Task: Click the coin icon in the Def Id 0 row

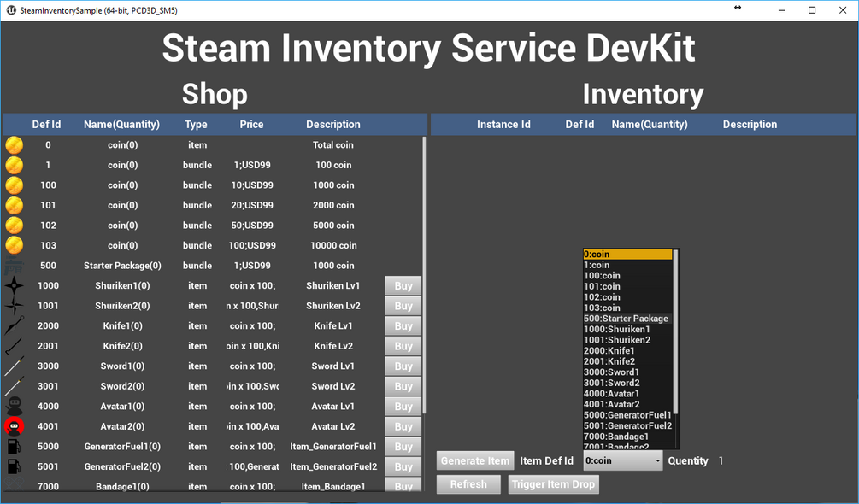Action: tap(15, 145)
